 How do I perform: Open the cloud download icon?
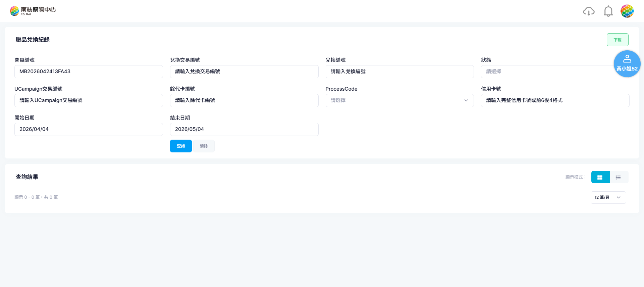[x=589, y=11]
